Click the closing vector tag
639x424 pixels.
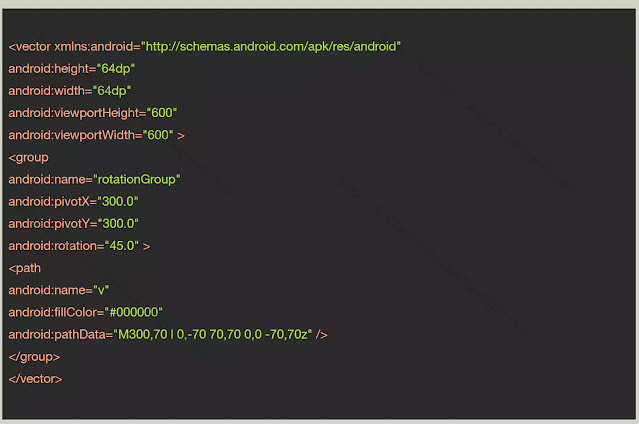click(35, 378)
